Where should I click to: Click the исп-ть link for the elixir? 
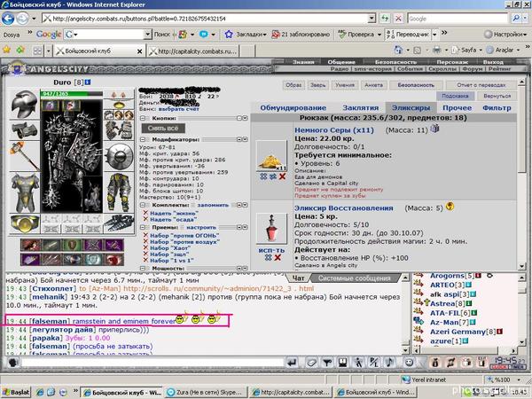click(x=271, y=250)
